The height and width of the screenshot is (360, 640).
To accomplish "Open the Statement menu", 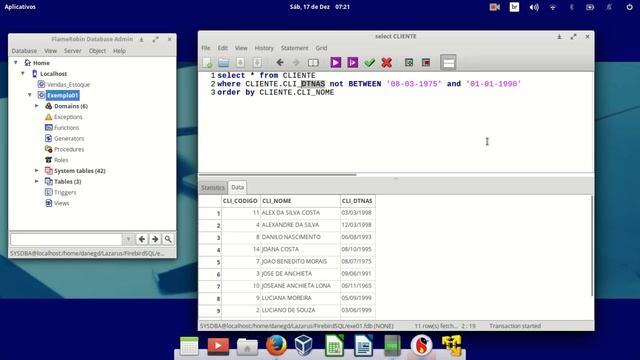I will click(x=294, y=48).
